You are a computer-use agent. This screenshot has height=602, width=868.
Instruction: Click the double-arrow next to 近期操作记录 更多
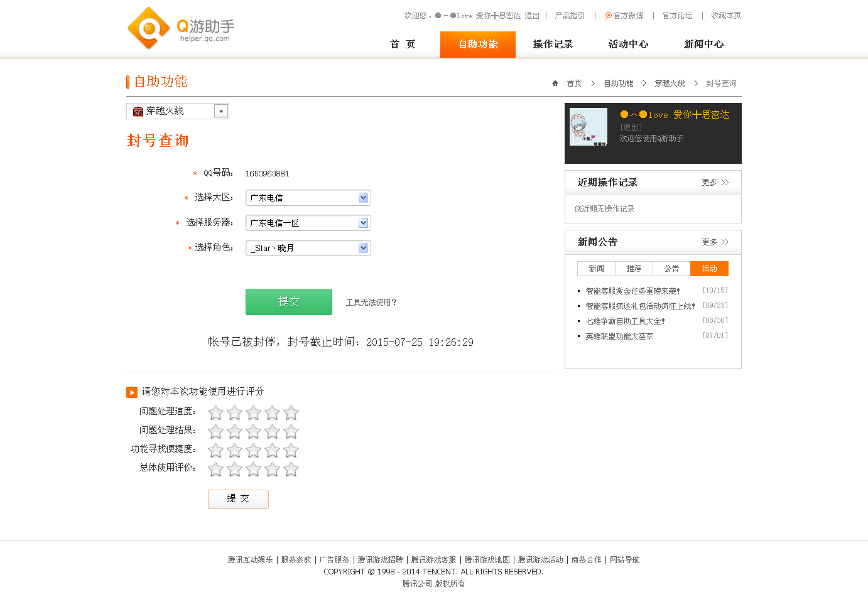click(725, 183)
